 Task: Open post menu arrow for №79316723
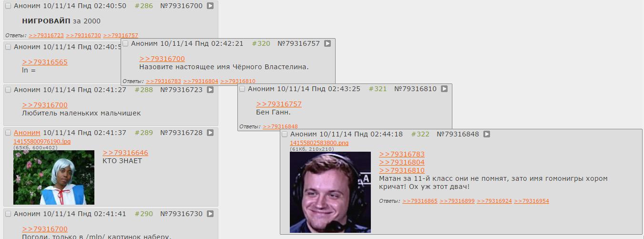[x=210, y=90]
